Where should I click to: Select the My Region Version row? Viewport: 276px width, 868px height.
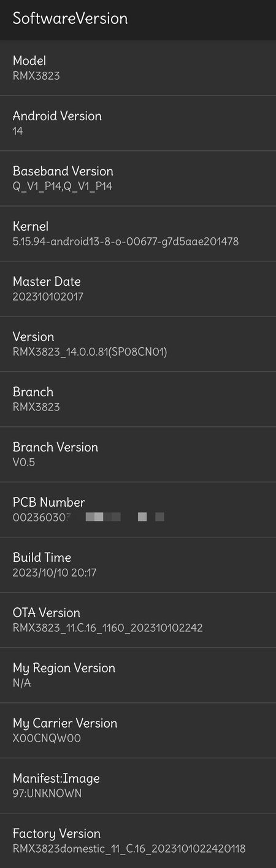click(x=138, y=675)
